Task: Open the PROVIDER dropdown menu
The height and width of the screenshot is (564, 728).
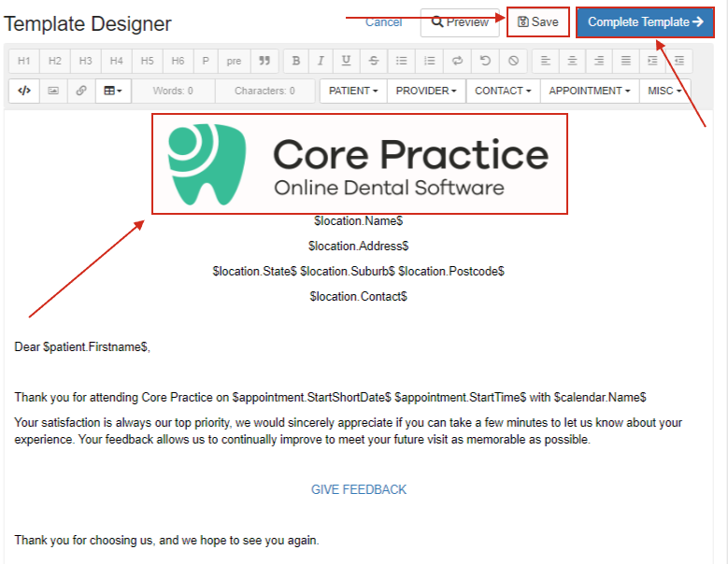Action: (426, 91)
